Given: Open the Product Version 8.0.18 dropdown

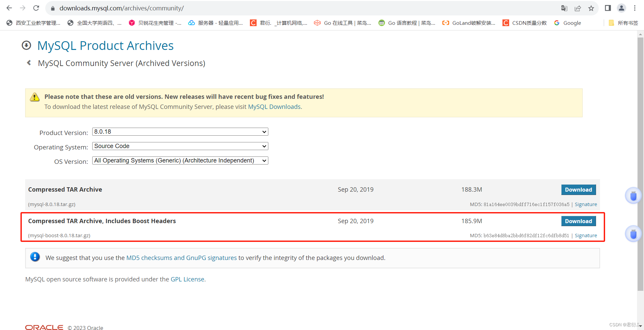Looking at the screenshot, I should [180, 132].
